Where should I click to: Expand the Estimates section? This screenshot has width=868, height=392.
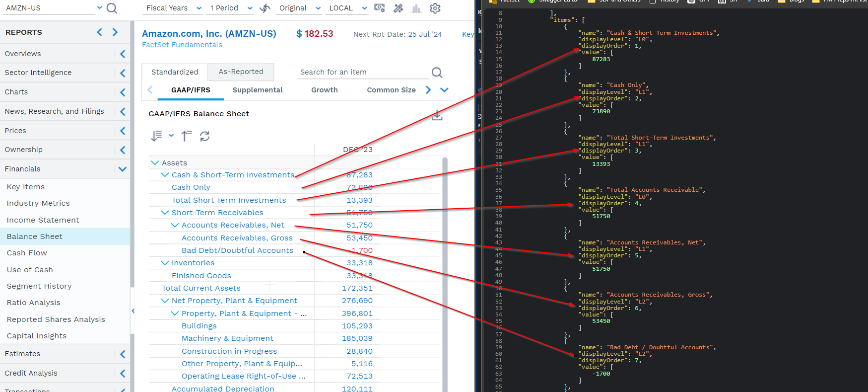123,354
